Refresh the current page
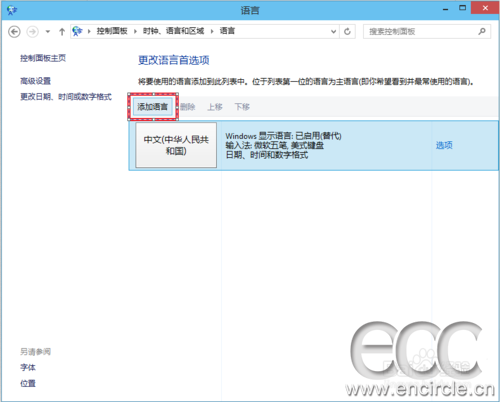This screenshot has height=402, width=500. pos(347,31)
